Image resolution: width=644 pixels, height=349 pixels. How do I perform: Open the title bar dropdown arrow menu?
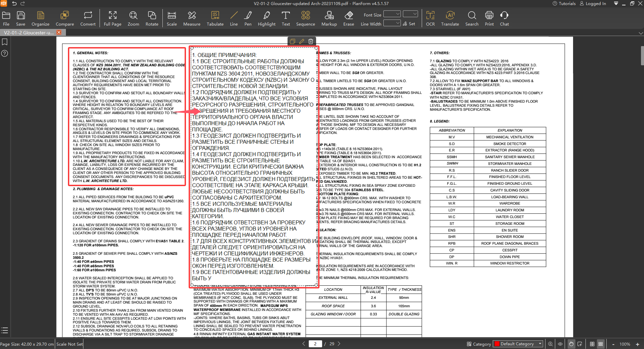[x=616, y=3]
